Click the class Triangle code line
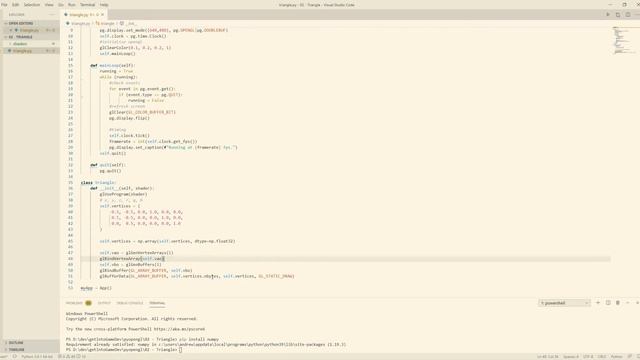 [98, 182]
